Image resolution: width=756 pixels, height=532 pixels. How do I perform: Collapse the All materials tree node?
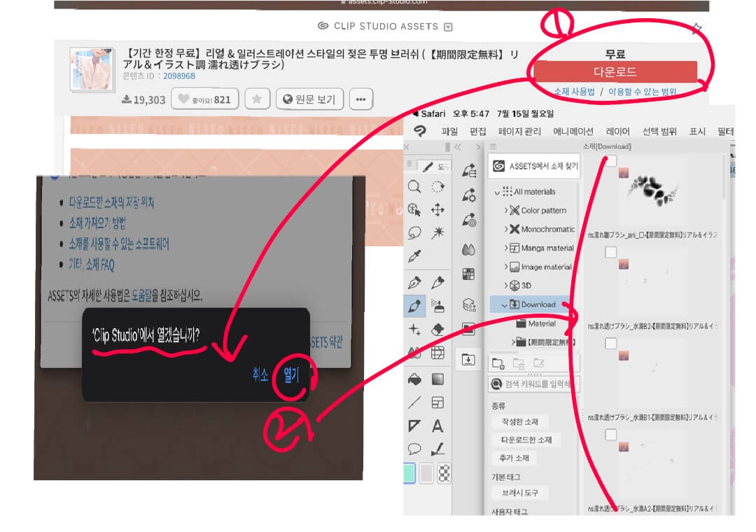[x=497, y=192]
